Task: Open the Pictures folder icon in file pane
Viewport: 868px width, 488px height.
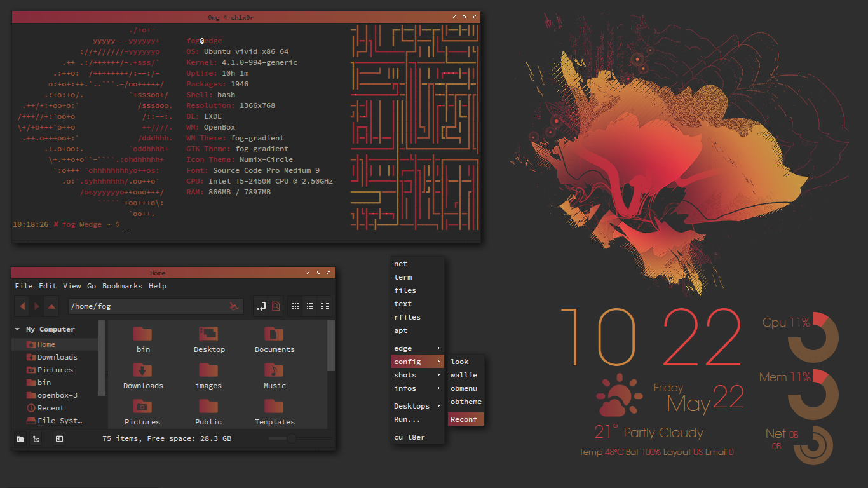Action: coord(143,406)
